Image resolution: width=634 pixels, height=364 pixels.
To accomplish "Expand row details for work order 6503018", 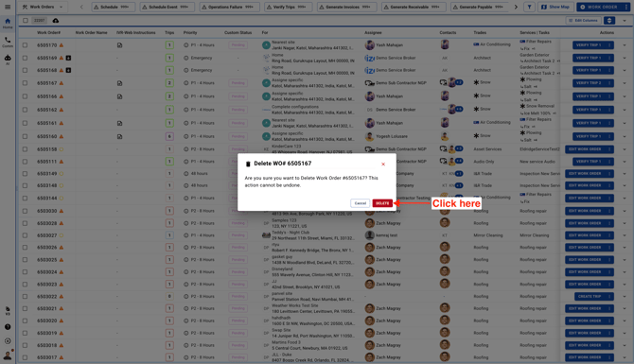I will (625, 345).
